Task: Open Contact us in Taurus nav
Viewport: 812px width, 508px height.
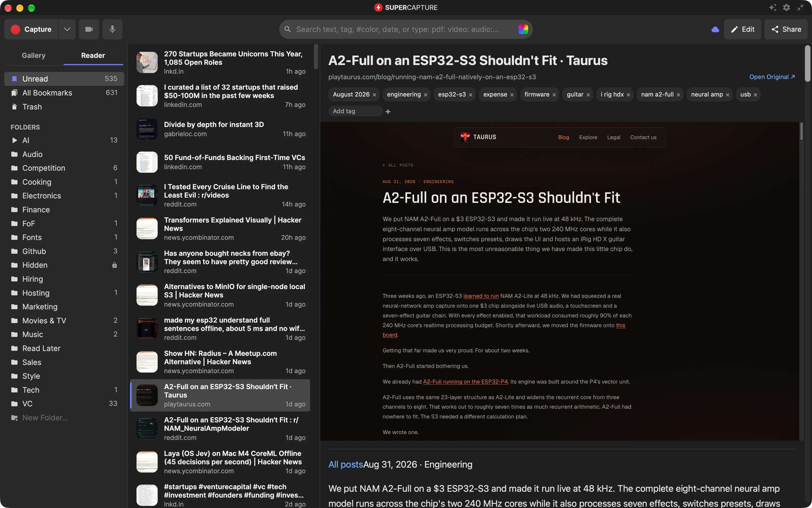Action: (x=643, y=137)
